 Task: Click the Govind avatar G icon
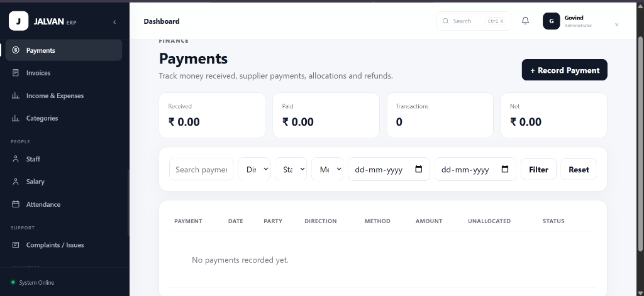click(x=551, y=21)
